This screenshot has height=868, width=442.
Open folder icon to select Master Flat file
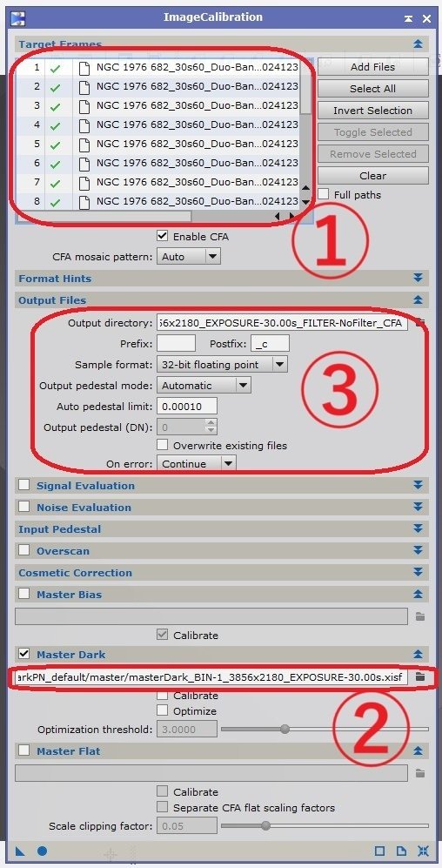point(420,773)
